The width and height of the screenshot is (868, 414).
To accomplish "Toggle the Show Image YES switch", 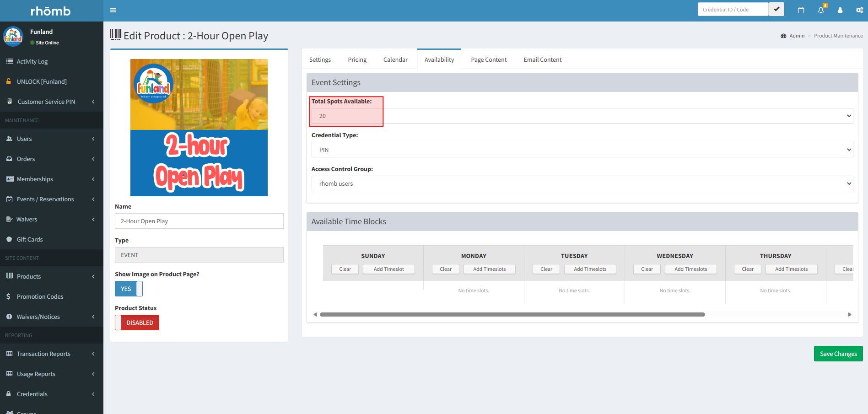I will coord(129,289).
